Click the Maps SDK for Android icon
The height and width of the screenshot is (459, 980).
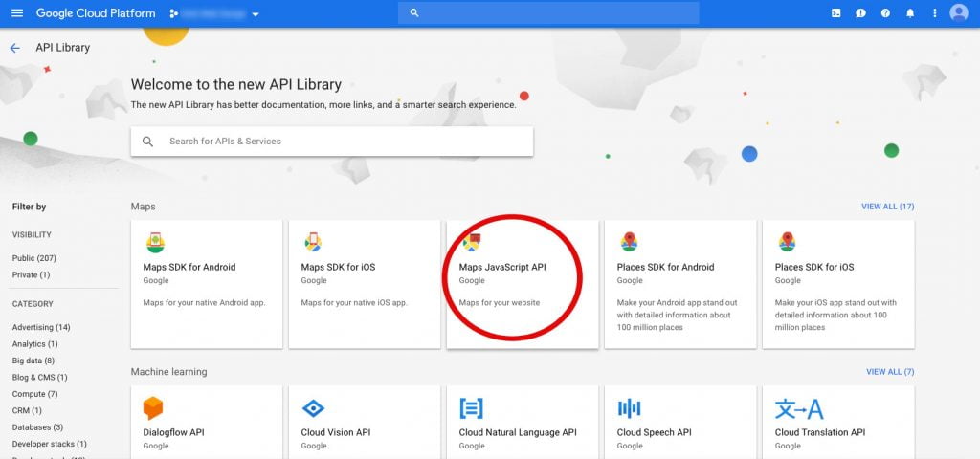[x=155, y=242]
